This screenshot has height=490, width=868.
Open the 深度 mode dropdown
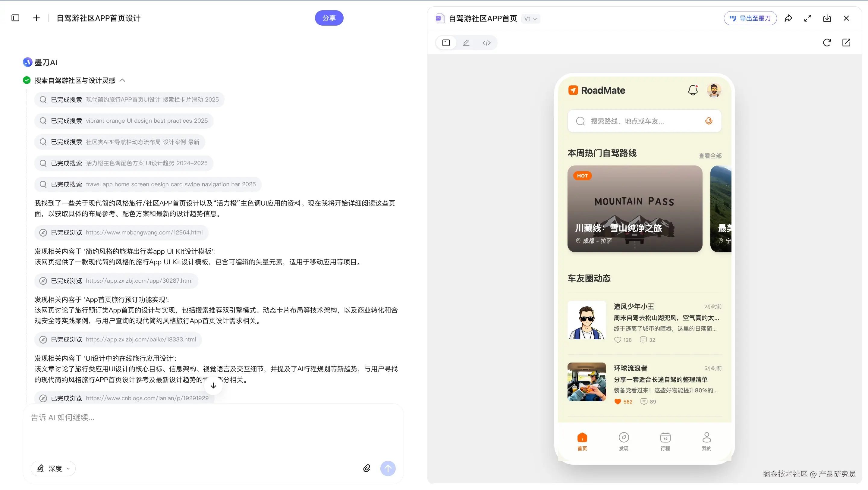click(54, 468)
